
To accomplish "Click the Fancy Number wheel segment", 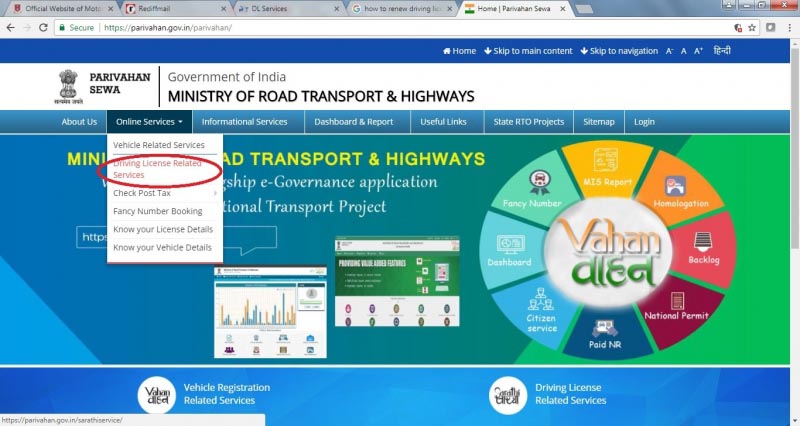I will 533,189.
